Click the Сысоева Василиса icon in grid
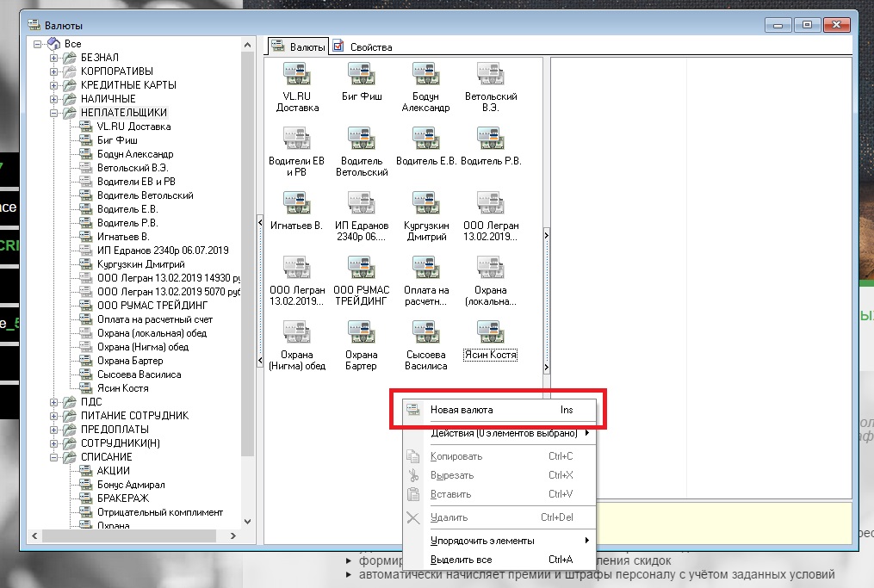Screen dimensions: 874x588 click(x=425, y=332)
